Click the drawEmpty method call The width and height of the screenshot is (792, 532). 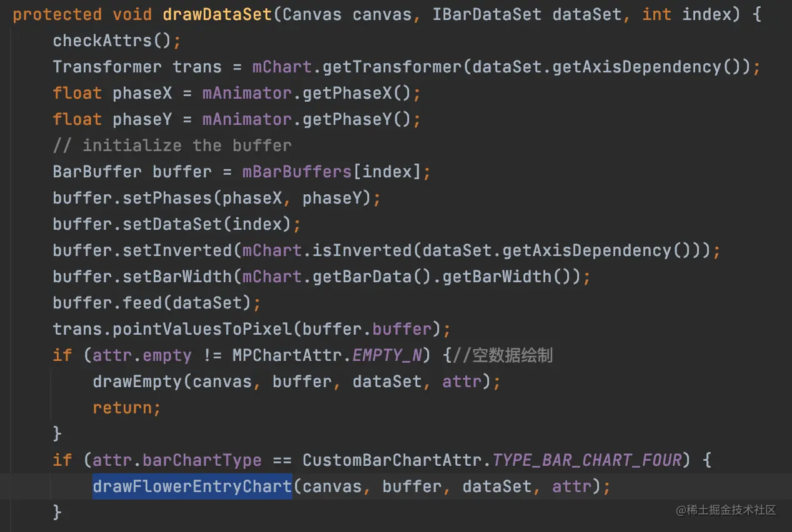tap(297, 382)
